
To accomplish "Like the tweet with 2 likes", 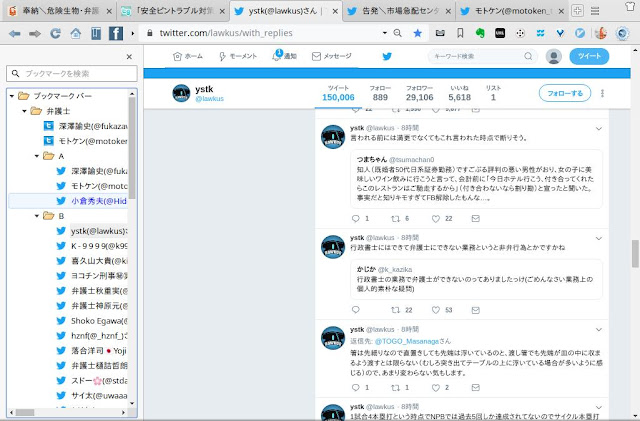I will [436, 388].
